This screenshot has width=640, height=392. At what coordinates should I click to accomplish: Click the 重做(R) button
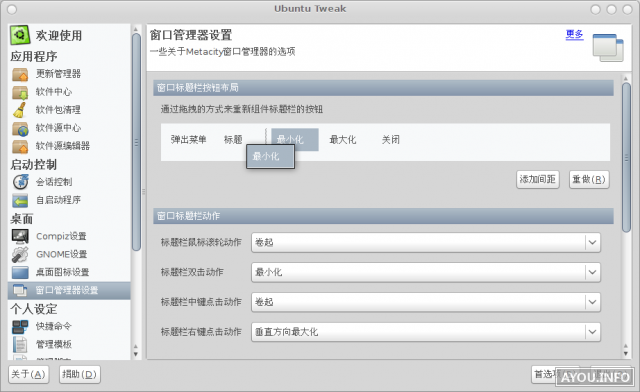[x=589, y=179]
